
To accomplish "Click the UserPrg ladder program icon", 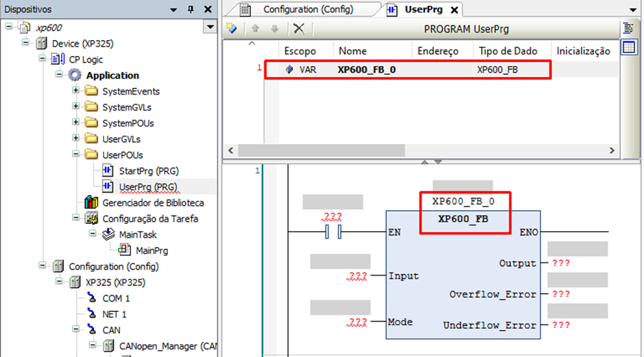I will tap(108, 186).
